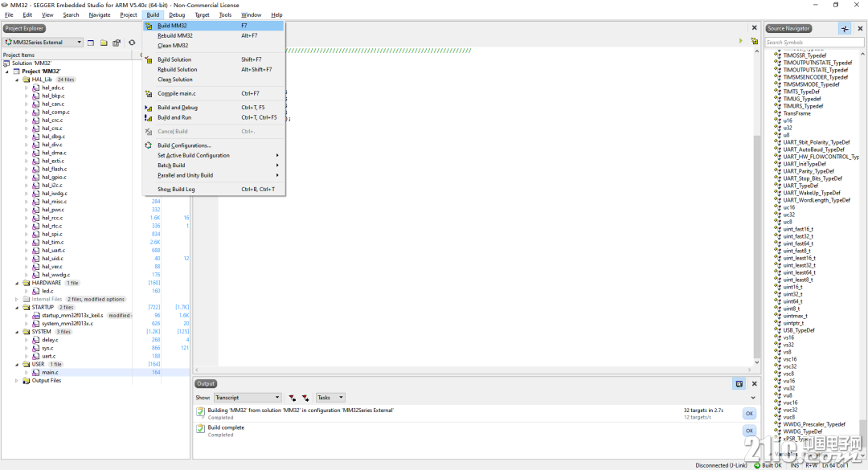Viewport: 868px width, 470px height.
Task: Click the main.c file icon in USER folder
Action: (x=36, y=373)
